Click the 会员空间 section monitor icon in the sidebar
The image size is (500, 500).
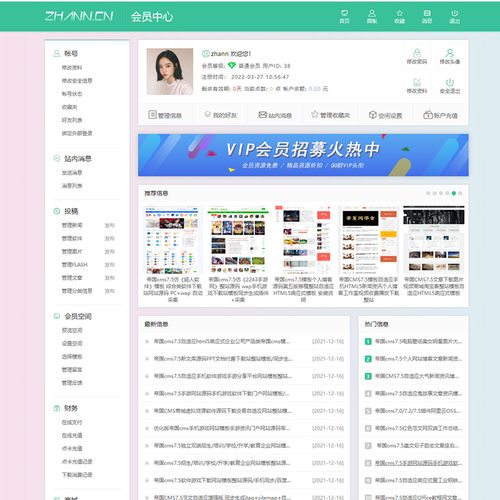coord(57,316)
